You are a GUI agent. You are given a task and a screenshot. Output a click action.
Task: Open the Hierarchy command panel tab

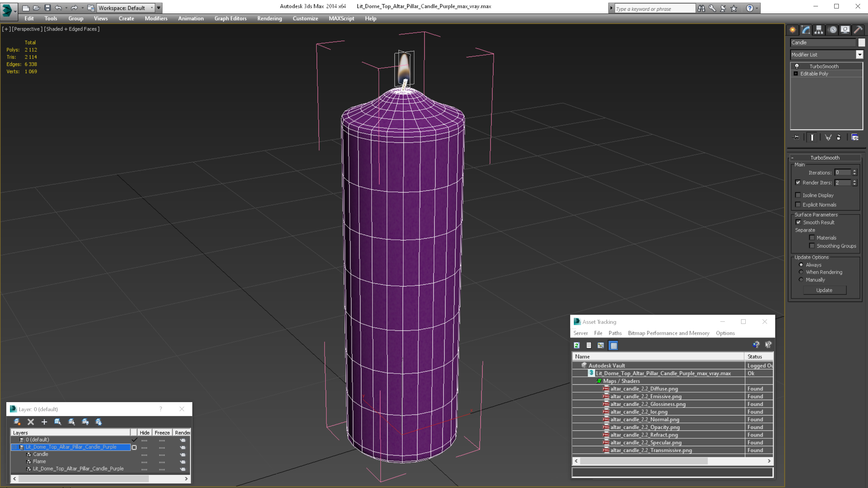[819, 30]
